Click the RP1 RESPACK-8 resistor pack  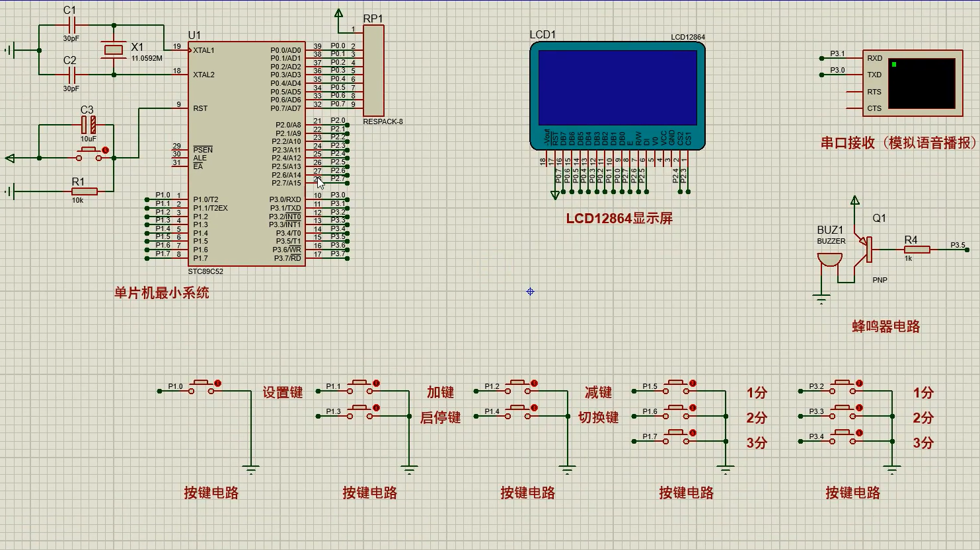(373, 71)
